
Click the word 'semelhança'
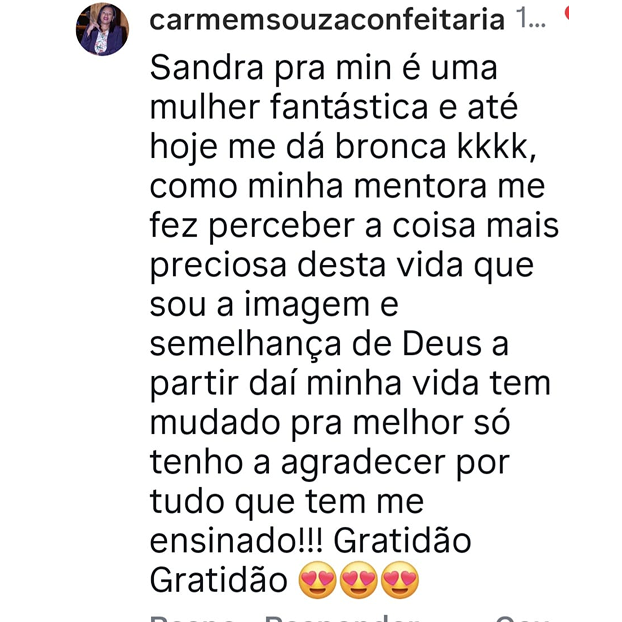click(x=246, y=345)
